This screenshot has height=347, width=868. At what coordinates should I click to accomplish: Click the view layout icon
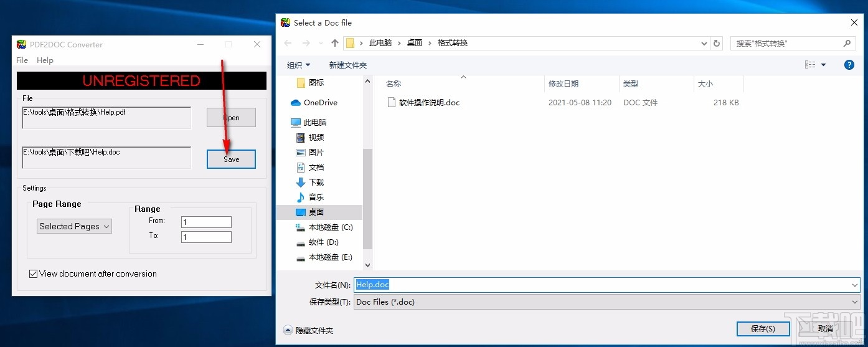pos(810,65)
